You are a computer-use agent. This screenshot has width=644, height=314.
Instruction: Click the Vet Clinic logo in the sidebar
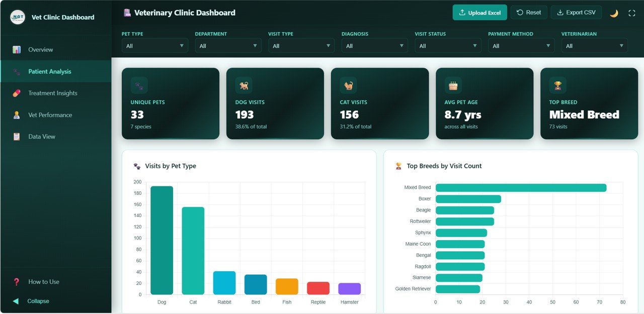pyautogui.click(x=17, y=17)
